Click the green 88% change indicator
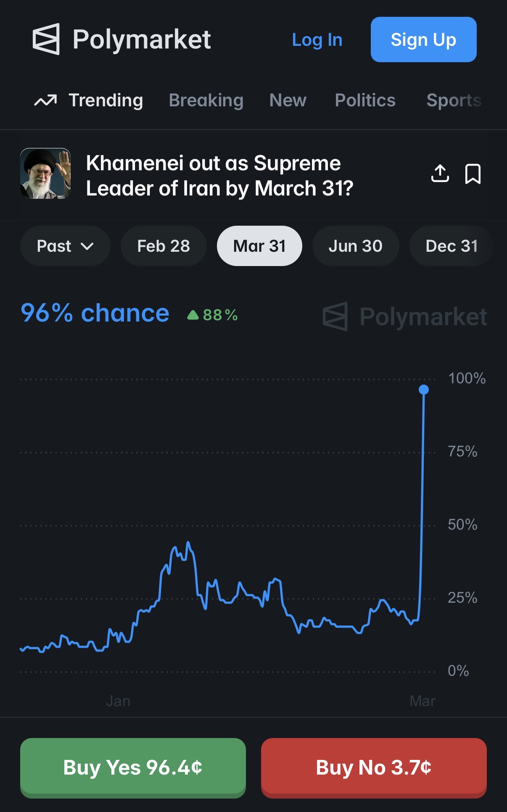Screen dimensions: 507x812 pos(213,315)
